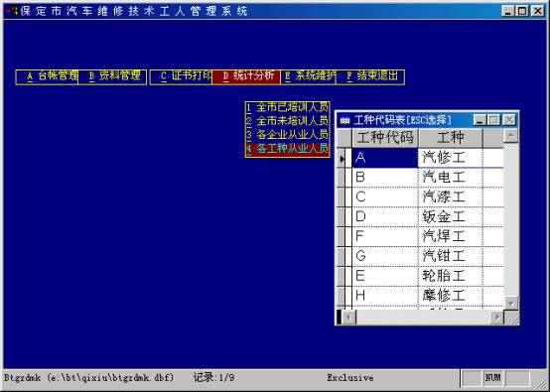
Task: Open the B 资料管理 menu
Action: pyautogui.click(x=112, y=76)
